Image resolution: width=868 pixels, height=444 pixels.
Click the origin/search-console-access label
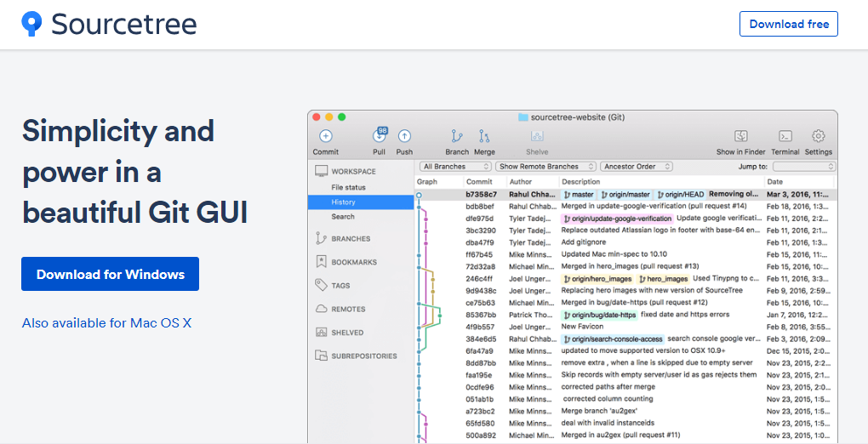[612, 339]
